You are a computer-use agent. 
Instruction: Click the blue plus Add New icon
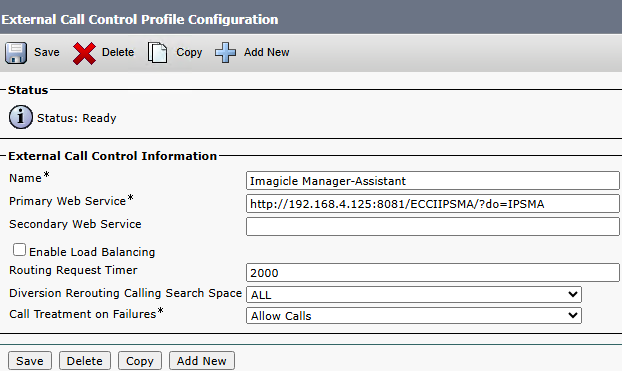click(225, 52)
